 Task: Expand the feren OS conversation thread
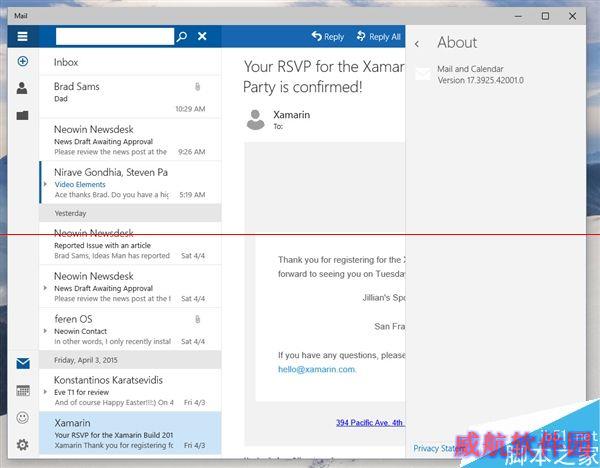click(x=45, y=331)
